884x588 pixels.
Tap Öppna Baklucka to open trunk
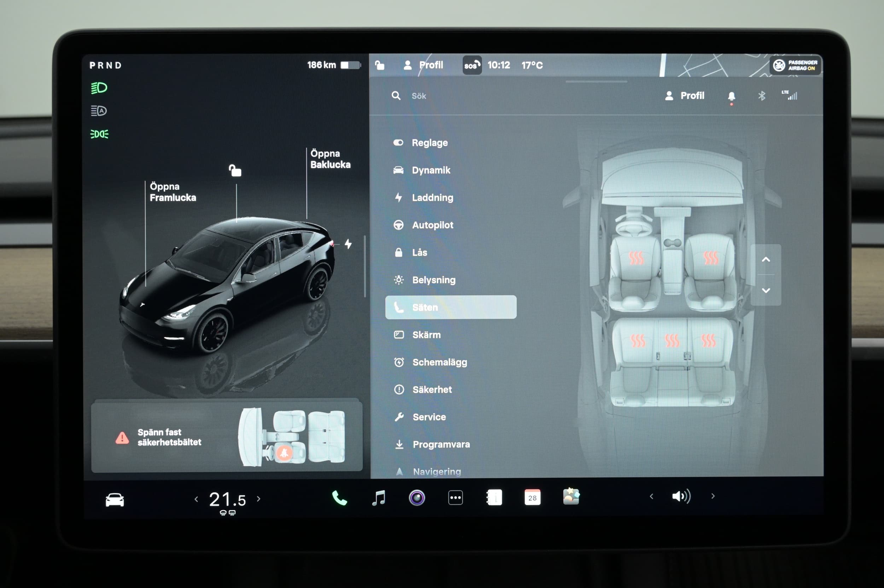pyautogui.click(x=330, y=159)
